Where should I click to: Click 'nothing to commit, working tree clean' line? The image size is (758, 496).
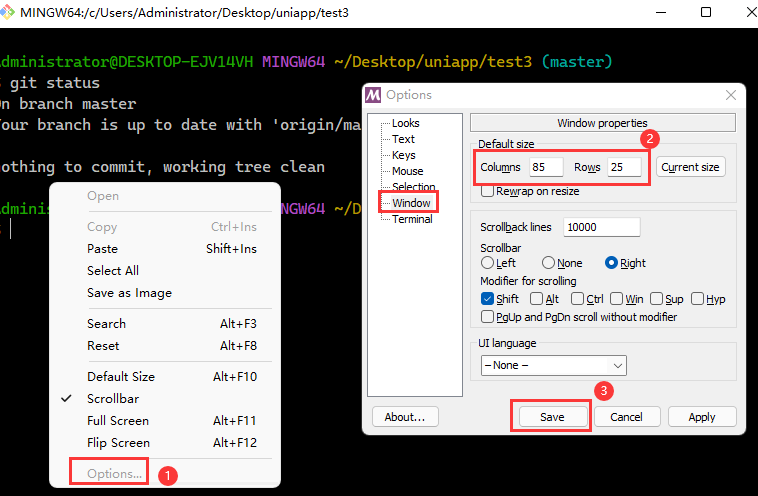(162, 167)
